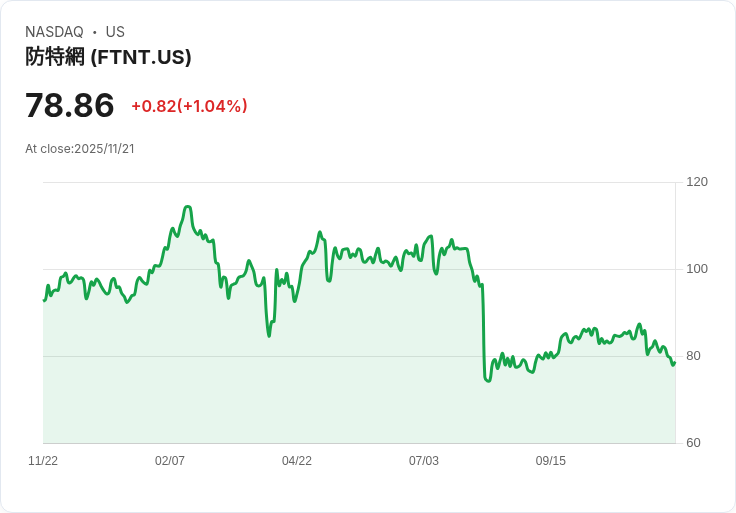The image size is (736, 513).
Task: Click the 09/15 date axis label
Action: (x=551, y=460)
